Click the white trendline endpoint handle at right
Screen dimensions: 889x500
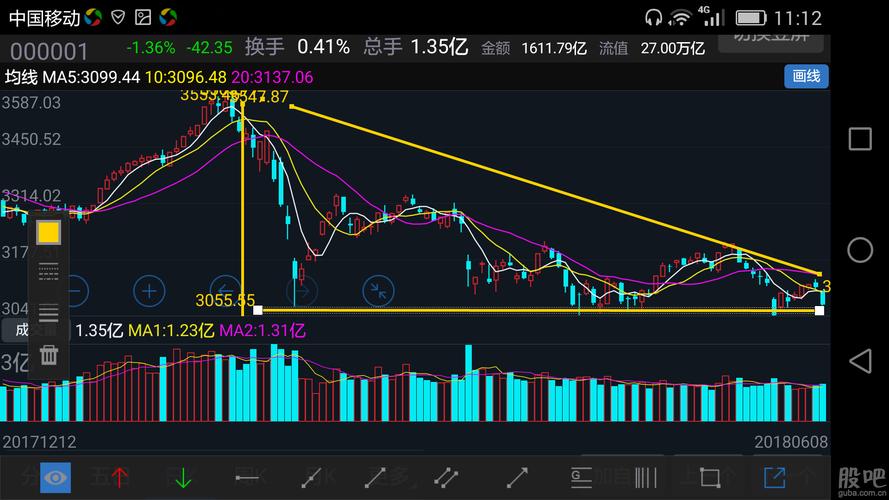[819, 311]
